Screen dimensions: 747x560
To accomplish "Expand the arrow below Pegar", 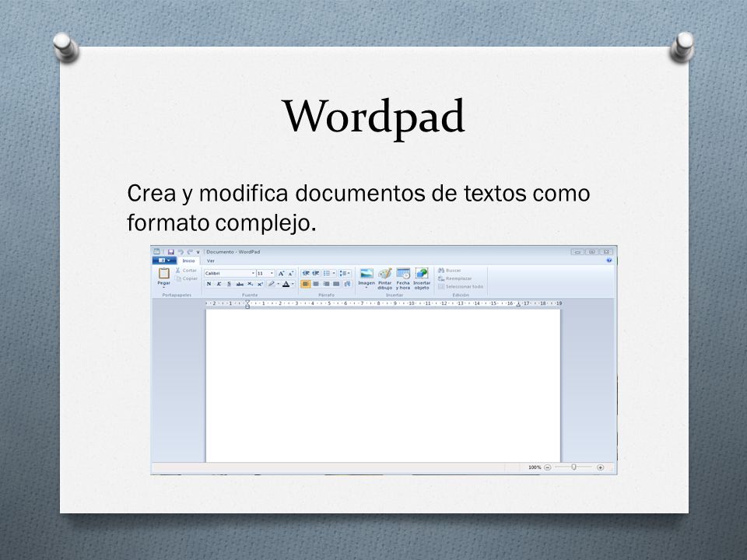I will click(164, 287).
